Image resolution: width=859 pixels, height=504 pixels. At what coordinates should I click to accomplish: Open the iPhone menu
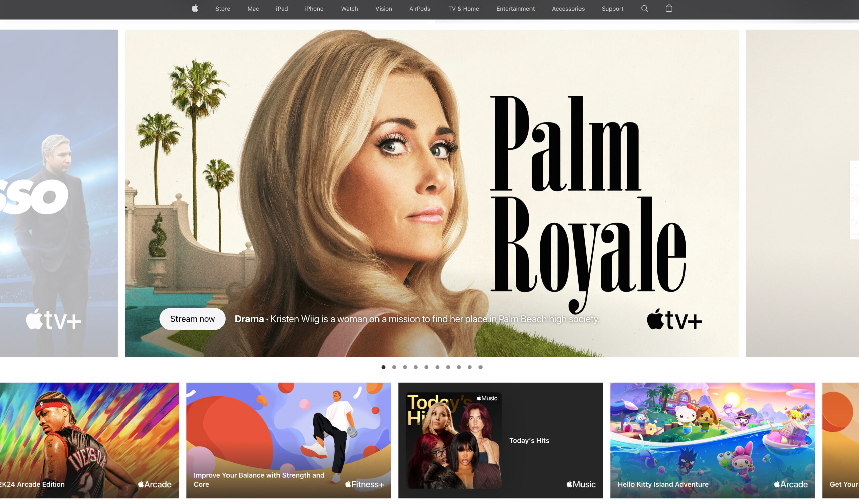[x=314, y=9]
